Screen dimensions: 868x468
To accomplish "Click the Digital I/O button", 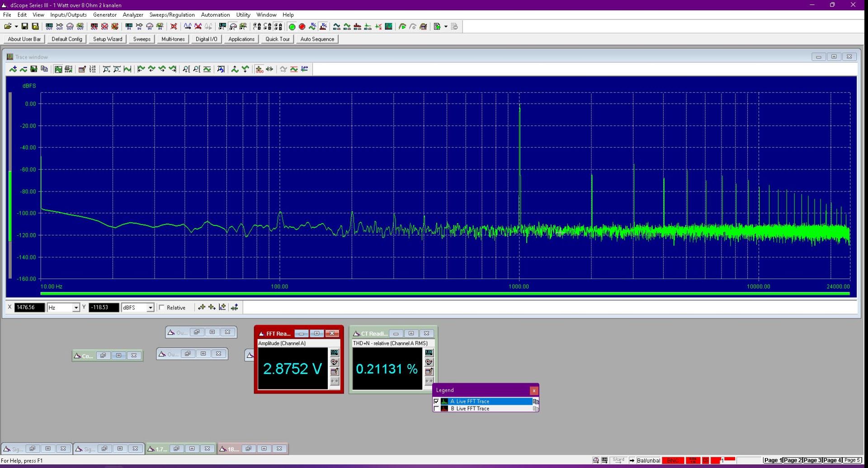I will [206, 39].
